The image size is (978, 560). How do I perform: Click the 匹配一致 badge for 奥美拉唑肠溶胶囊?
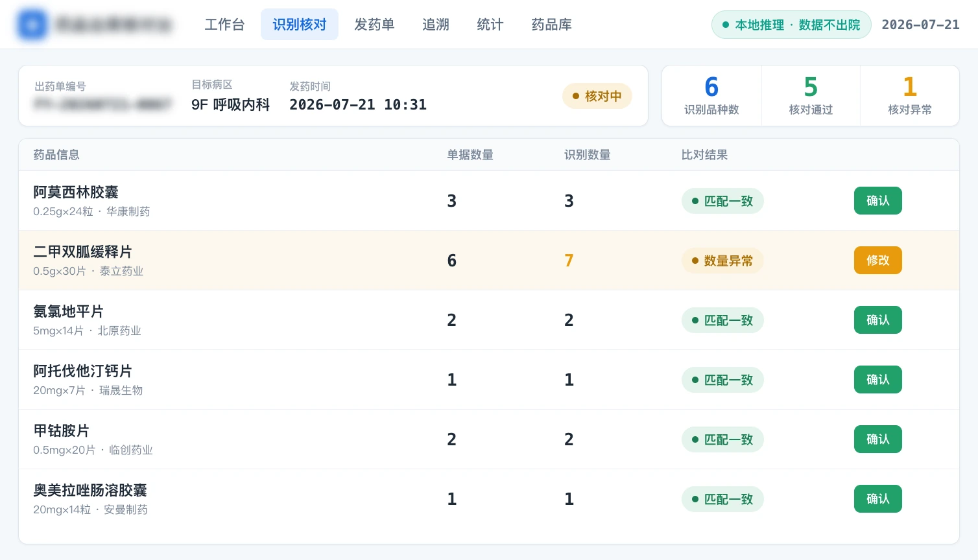coord(722,499)
